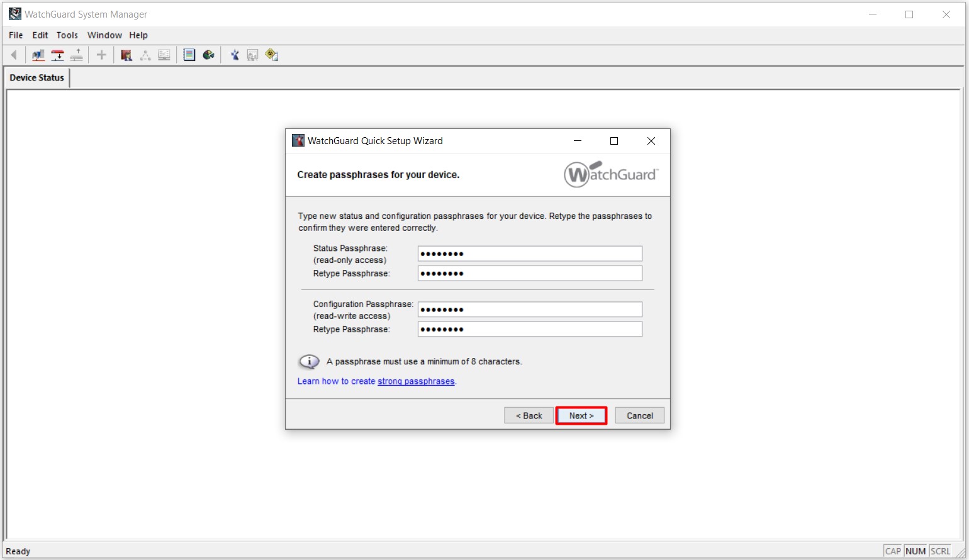Open the Help menu

click(138, 35)
